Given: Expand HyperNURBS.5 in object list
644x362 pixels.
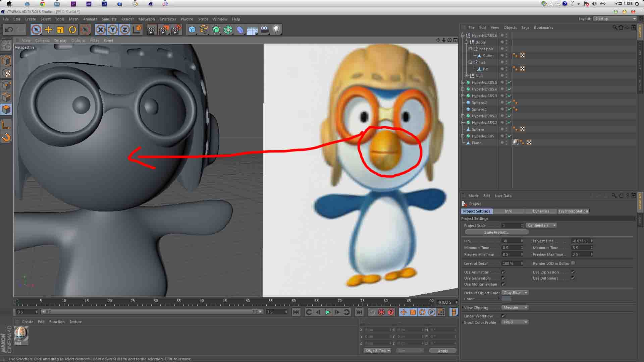Looking at the screenshot, I should point(463,82).
